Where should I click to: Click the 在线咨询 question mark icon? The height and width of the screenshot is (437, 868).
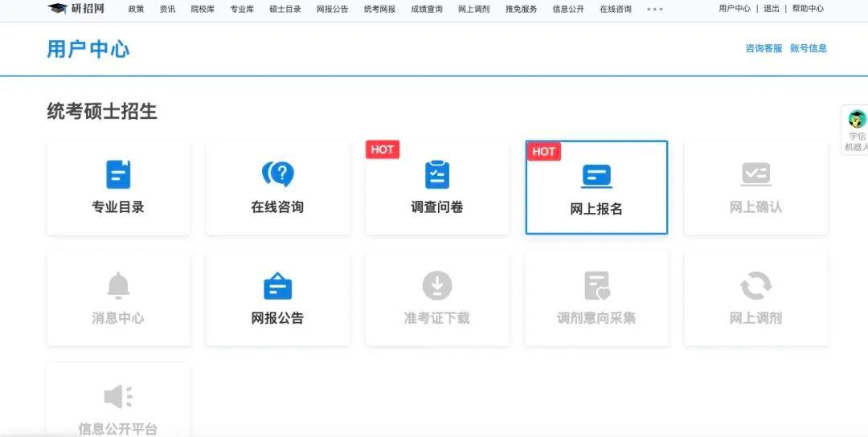(278, 174)
